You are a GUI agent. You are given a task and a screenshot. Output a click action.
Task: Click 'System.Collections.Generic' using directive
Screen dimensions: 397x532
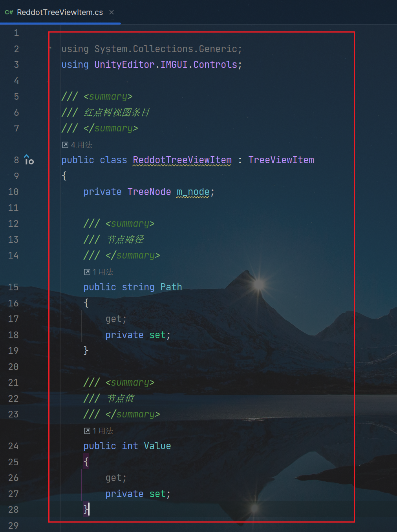tap(166, 49)
